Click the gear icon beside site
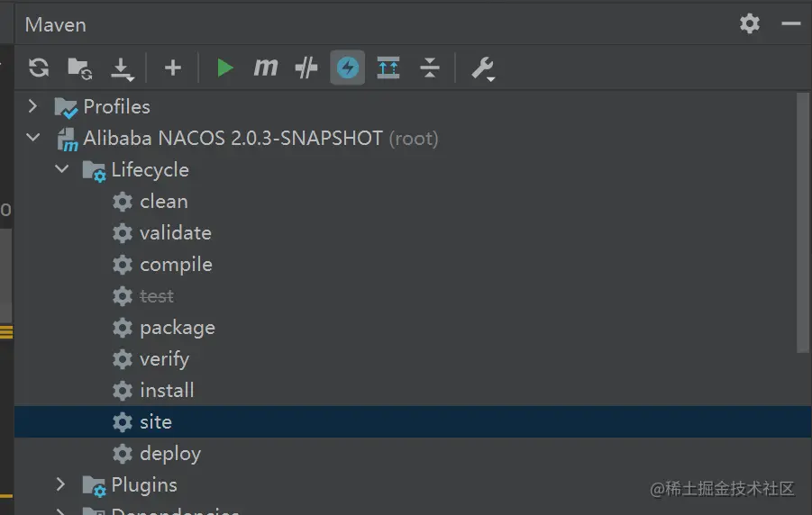Image resolution: width=812 pixels, height=515 pixels. pos(123,422)
